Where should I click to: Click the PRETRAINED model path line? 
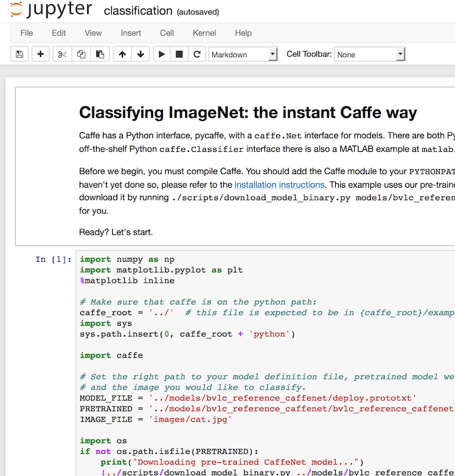click(x=267, y=409)
